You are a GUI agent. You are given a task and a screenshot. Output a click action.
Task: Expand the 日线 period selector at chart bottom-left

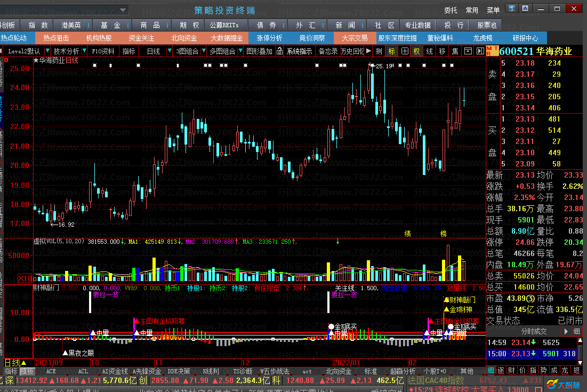(x=15, y=363)
